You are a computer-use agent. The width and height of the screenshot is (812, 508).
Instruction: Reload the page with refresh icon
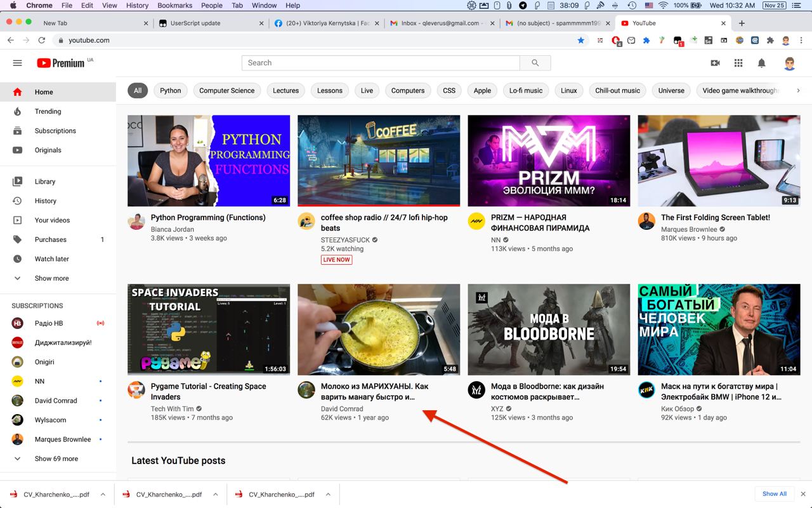point(42,40)
